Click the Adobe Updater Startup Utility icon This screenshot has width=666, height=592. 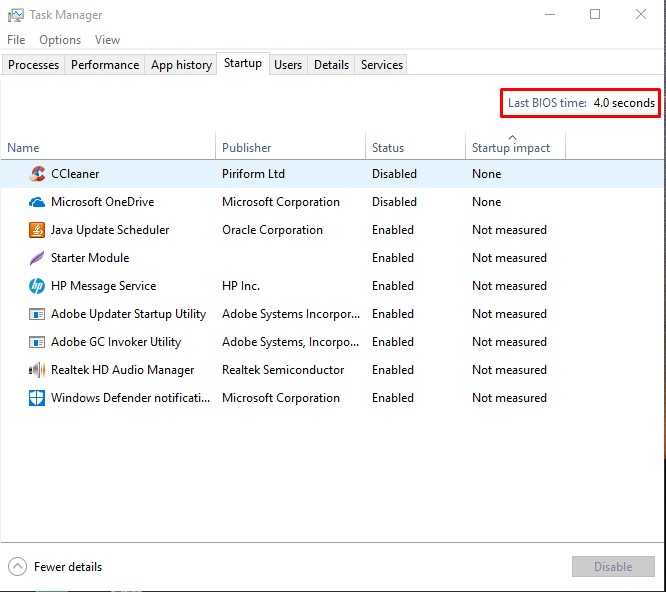(37, 314)
